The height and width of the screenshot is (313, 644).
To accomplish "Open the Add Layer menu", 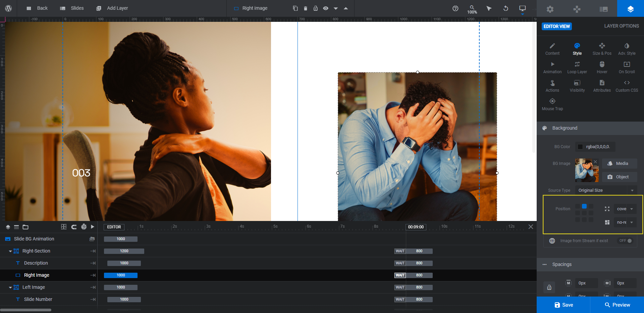I will (x=112, y=8).
